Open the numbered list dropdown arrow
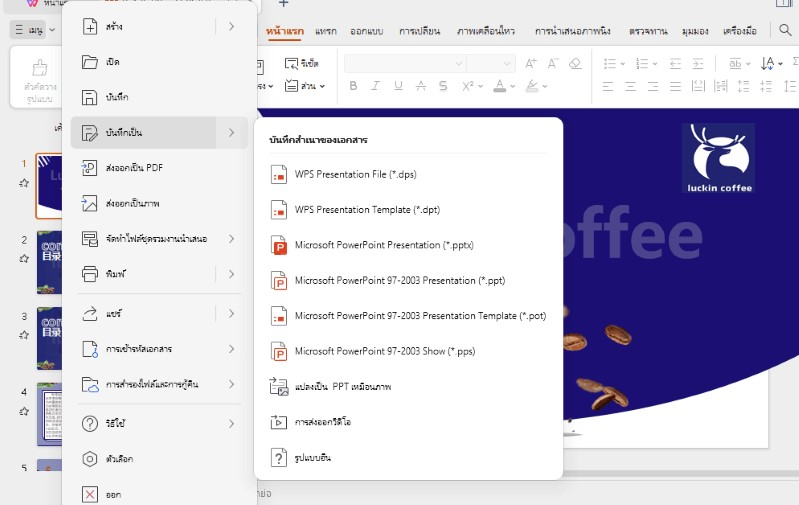 pyautogui.click(x=655, y=64)
